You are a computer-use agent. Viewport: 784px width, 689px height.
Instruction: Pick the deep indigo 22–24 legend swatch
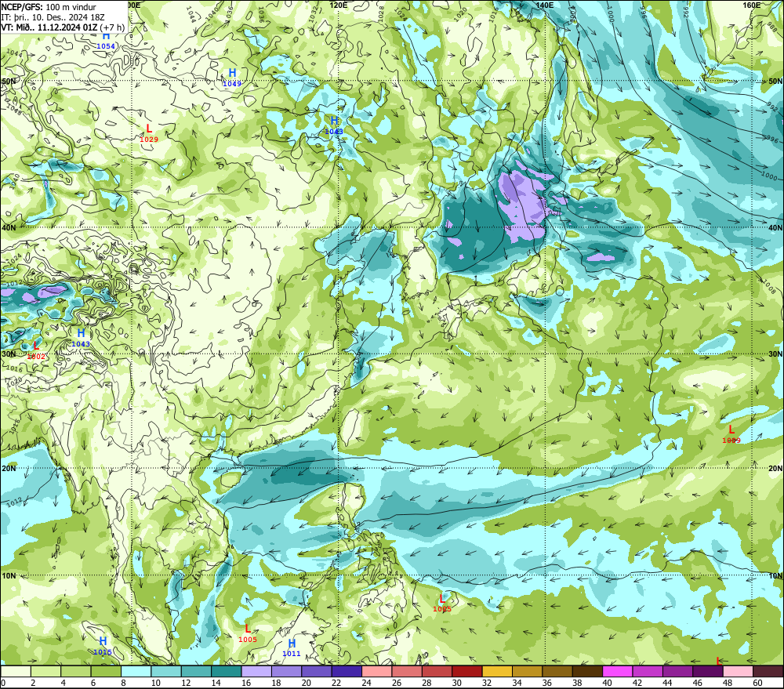click(x=347, y=671)
